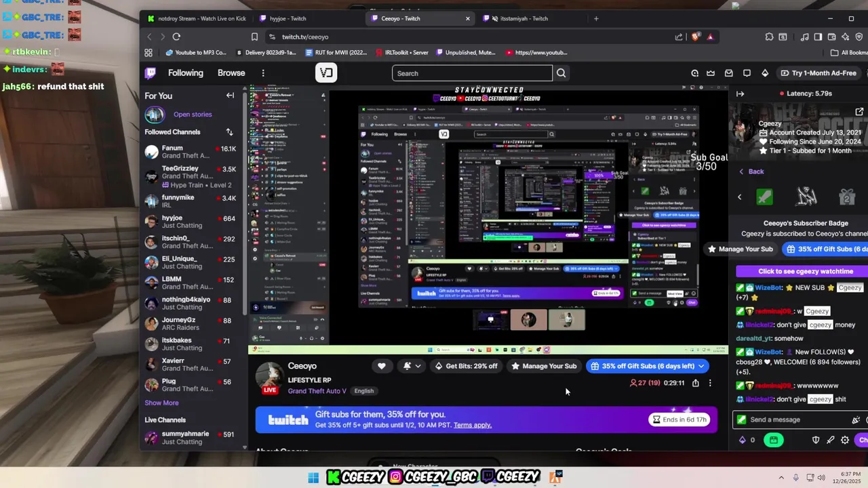The image size is (868, 488).
Task: Pop out the chat user card
Action: pyautogui.click(x=859, y=112)
